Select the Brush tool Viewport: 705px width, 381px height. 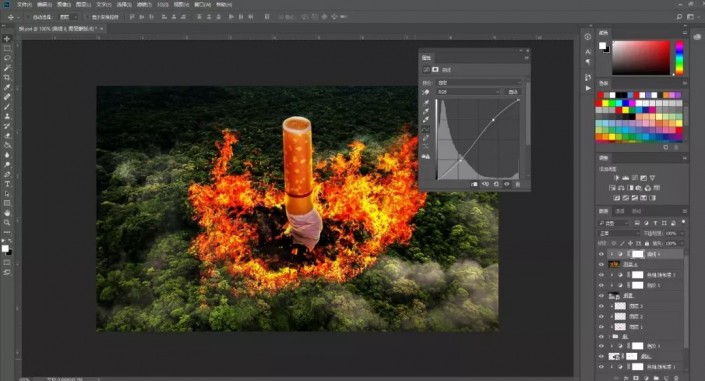pos(7,107)
